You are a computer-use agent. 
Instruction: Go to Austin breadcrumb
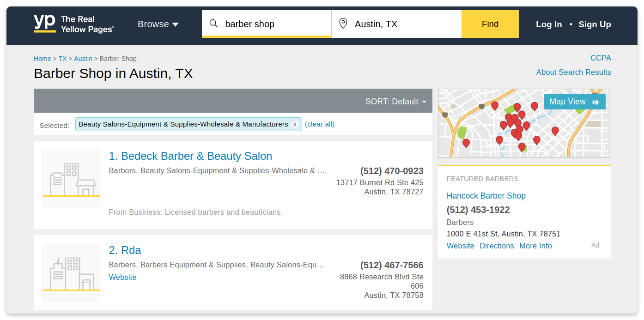(x=83, y=59)
